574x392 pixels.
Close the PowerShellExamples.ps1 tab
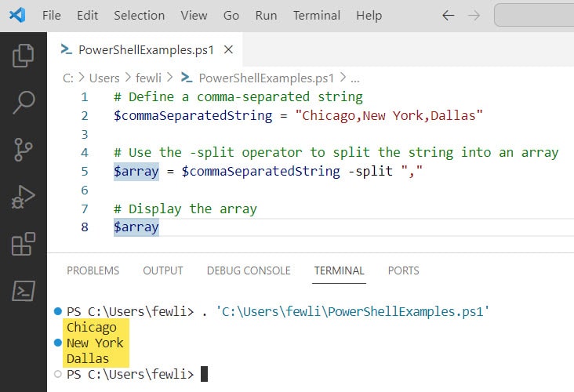click(x=228, y=49)
